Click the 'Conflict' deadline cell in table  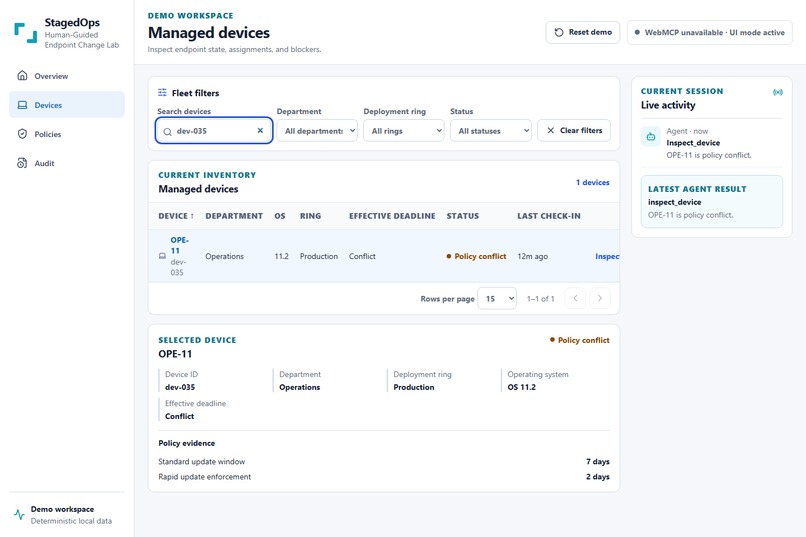pos(362,256)
